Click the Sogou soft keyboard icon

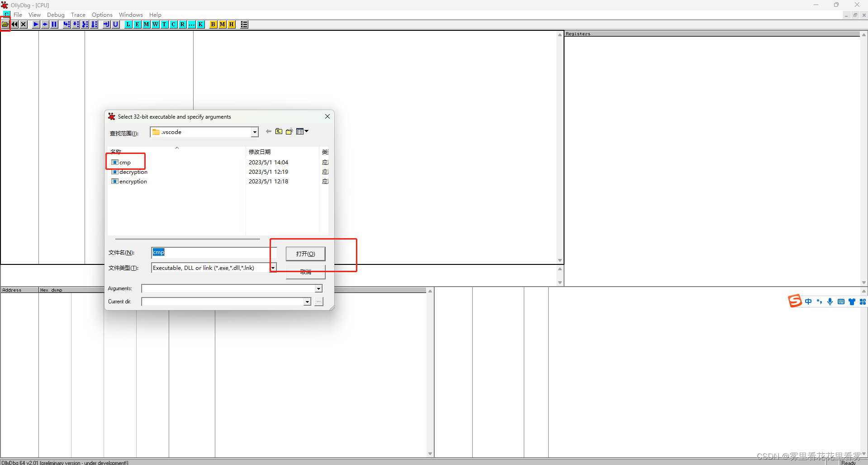[x=841, y=302]
